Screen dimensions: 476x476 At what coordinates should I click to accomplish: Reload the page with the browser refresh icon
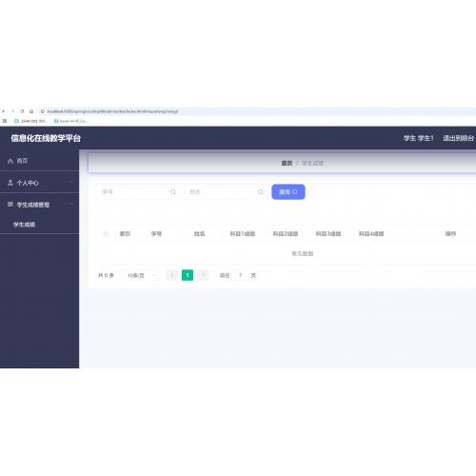point(22,111)
